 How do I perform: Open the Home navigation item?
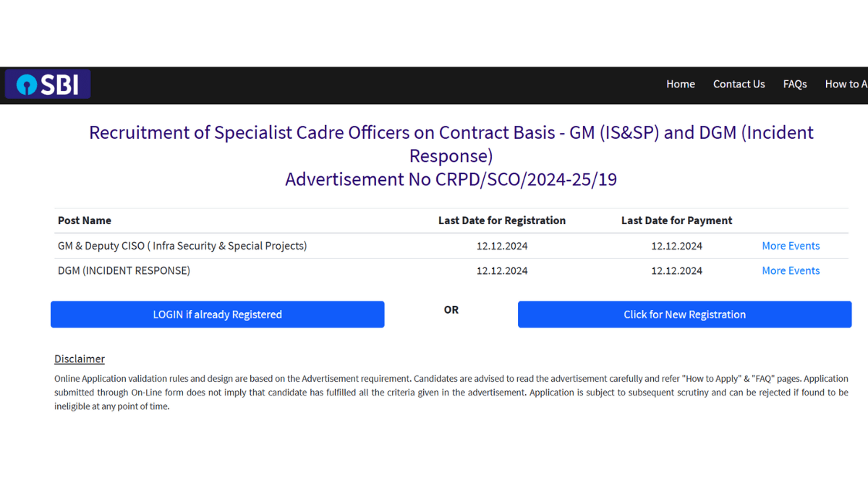pos(680,84)
